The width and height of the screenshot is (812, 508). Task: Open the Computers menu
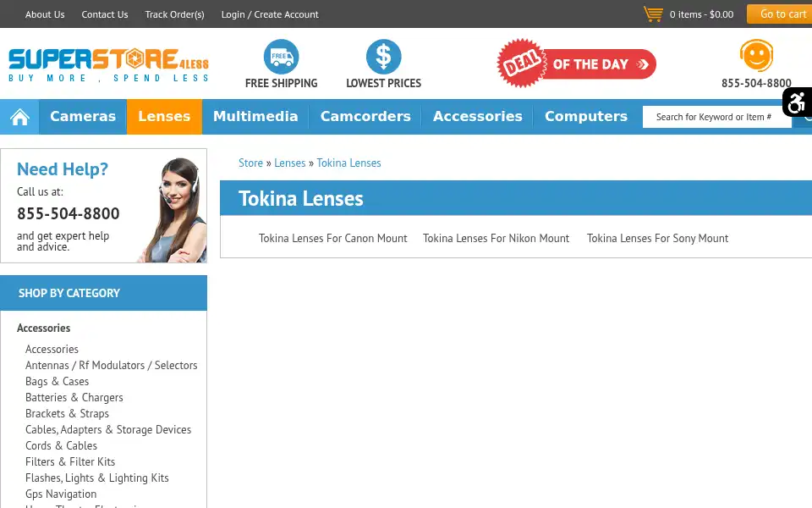[x=585, y=117]
